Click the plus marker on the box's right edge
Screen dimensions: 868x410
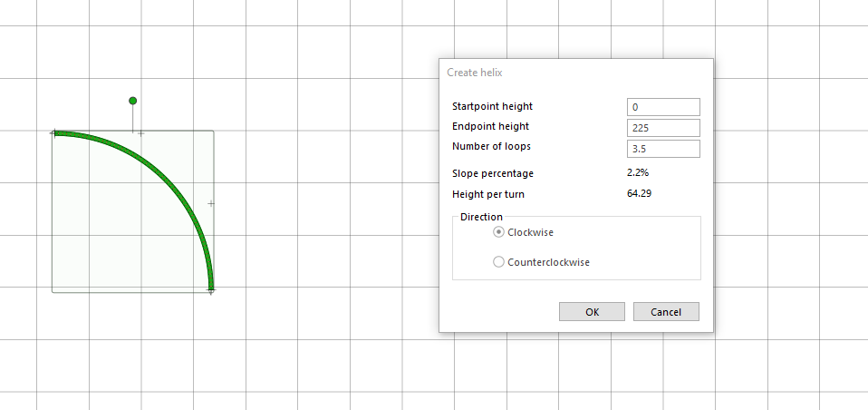pos(211,204)
